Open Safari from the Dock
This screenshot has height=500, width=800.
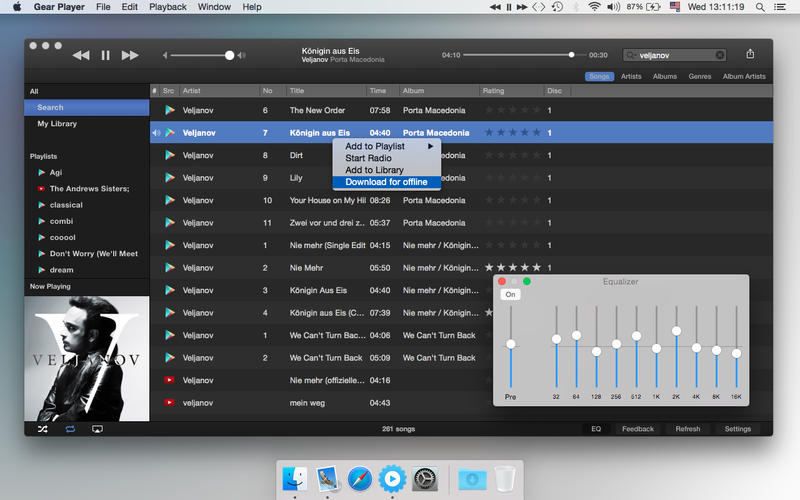coord(360,479)
